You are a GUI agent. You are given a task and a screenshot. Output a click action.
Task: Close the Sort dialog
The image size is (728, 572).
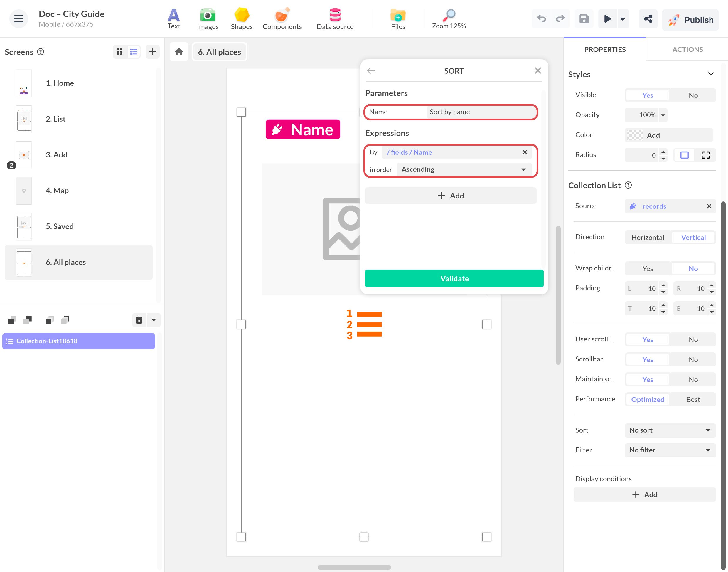[x=537, y=71]
